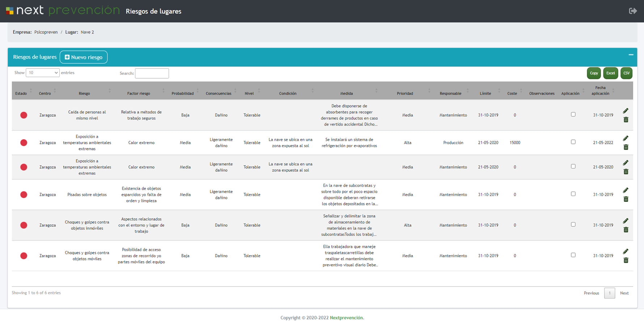Viewport: 644px width, 321px height.
Task: Select the "Psicopreven" company name text
Action: coord(46,32)
